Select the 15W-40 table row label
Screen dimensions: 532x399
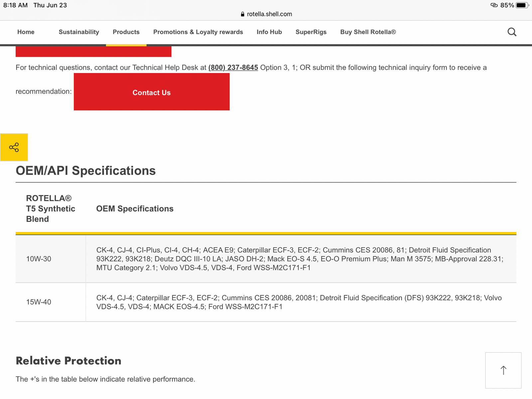coord(39,302)
